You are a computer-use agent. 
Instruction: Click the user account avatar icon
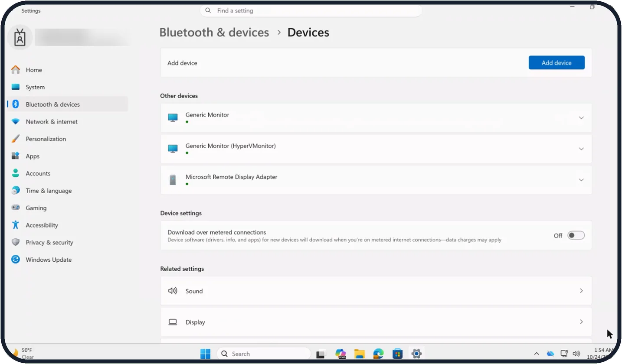20,38
